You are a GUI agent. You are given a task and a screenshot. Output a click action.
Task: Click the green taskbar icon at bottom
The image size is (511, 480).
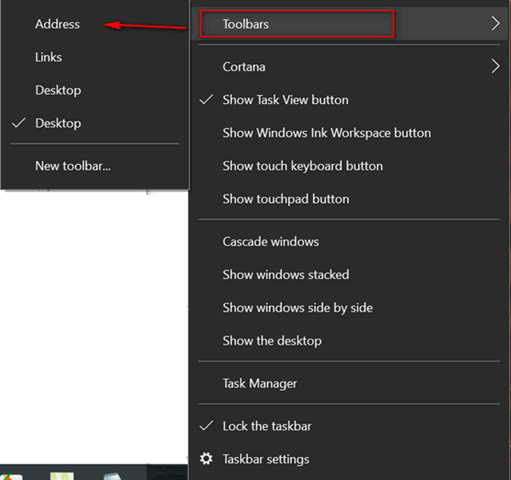62,476
